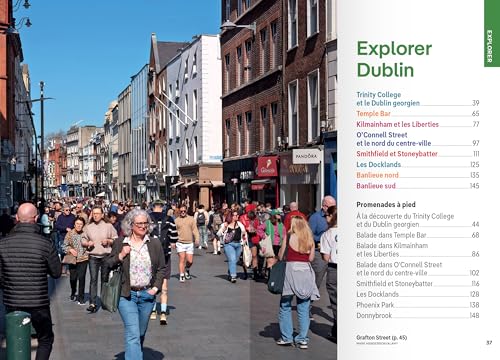Click page number 125 beside Les Docklands
Screen dimensions: 500x360
[x=475, y=164]
